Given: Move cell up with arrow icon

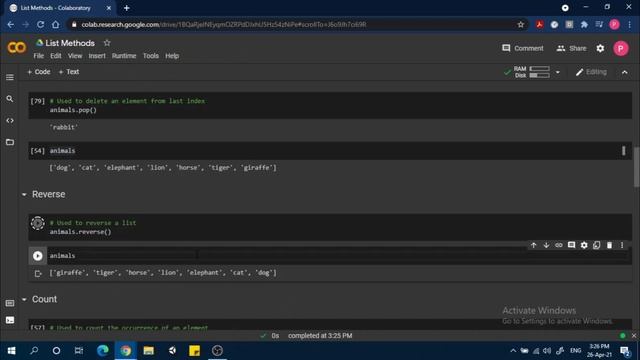Looking at the screenshot, I should (533, 245).
